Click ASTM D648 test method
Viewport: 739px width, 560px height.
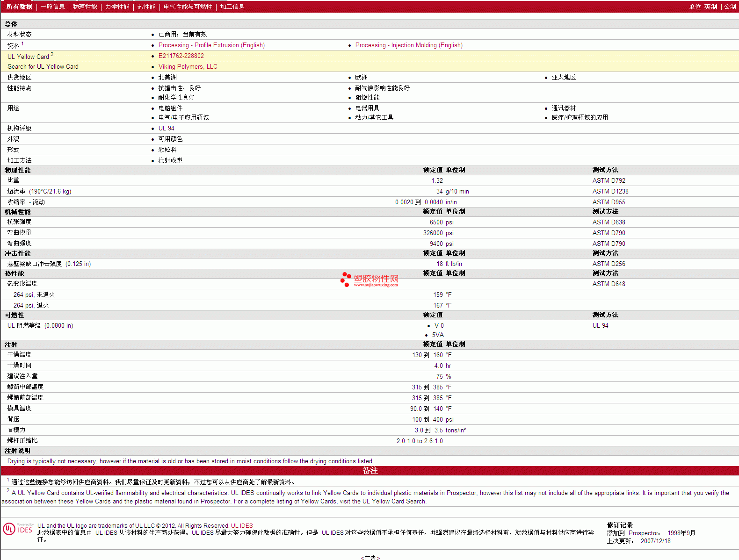point(609,284)
